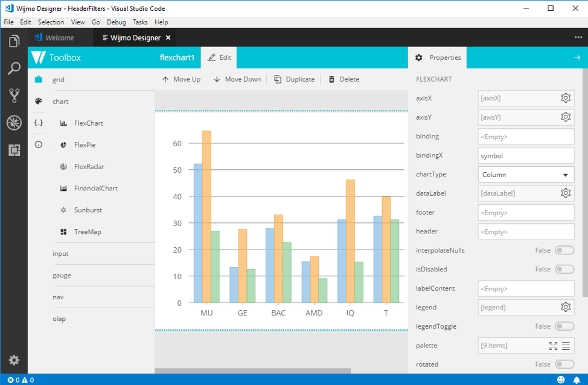Select the info icon in toolbox sidebar
This screenshot has height=385, width=588.
click(39, 144)
